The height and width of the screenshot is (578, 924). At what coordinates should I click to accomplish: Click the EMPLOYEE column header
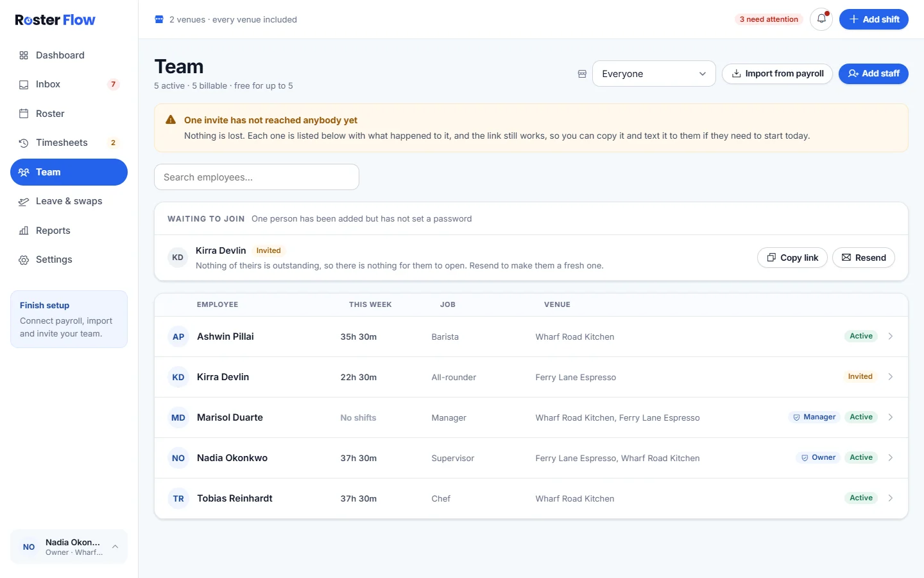(218, 304)
